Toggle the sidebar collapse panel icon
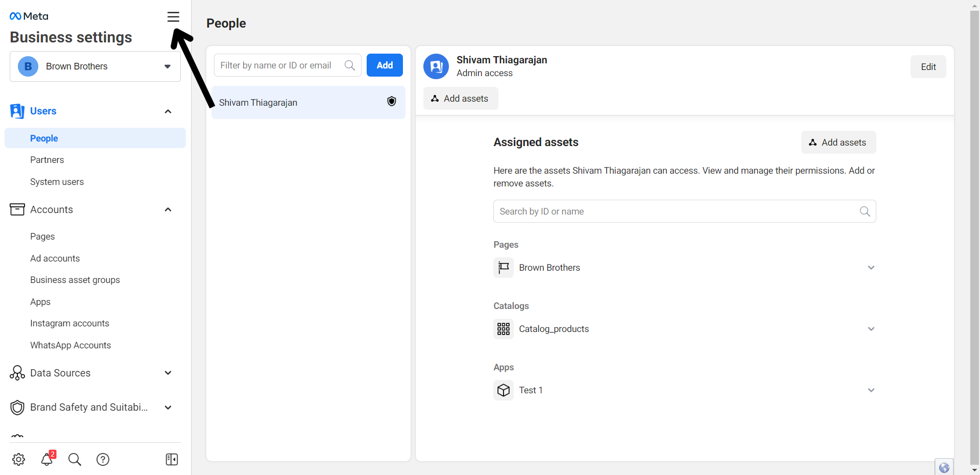This screenshot has width=980, height=475. coord(172,459)
